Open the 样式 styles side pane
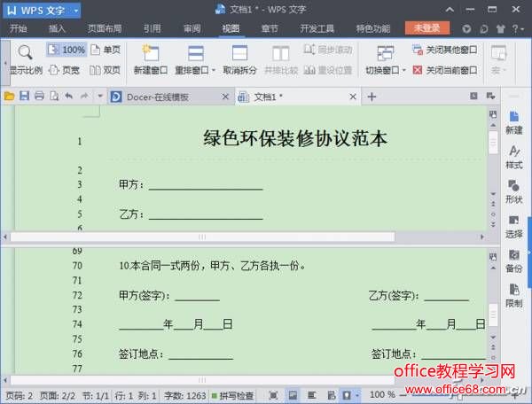Image resolution: width=532 pixels, height=404 pixels. click(x=514, y=158)
